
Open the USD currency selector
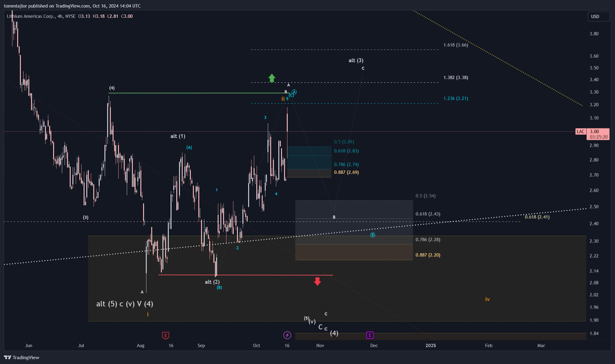[x=598, y=17]
